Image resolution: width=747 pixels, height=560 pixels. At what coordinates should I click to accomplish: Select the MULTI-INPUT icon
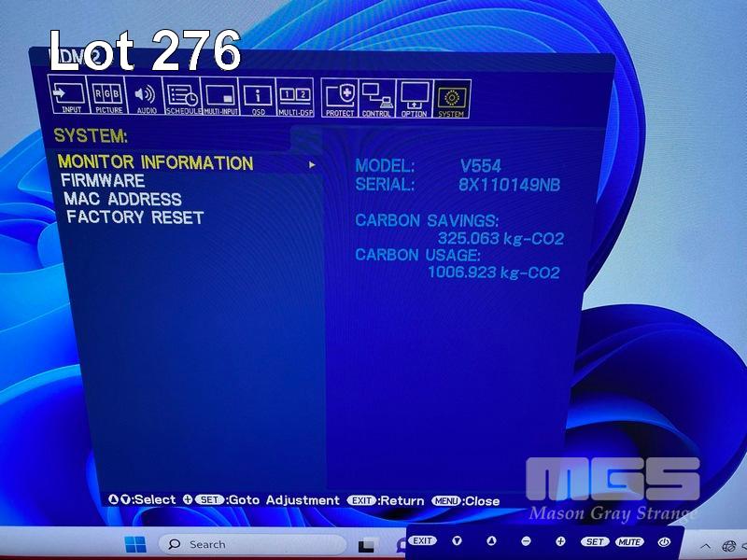221,98
